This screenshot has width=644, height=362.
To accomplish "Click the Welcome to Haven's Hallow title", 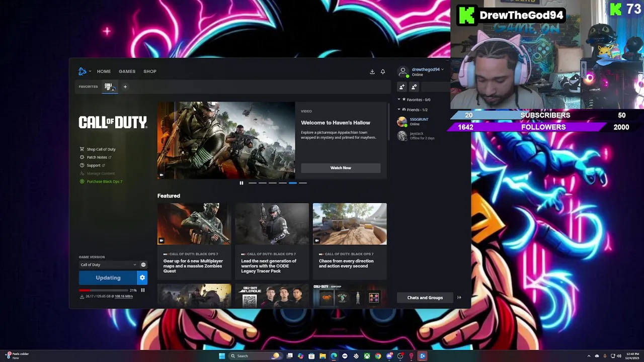I will click(x=336, y=123).
